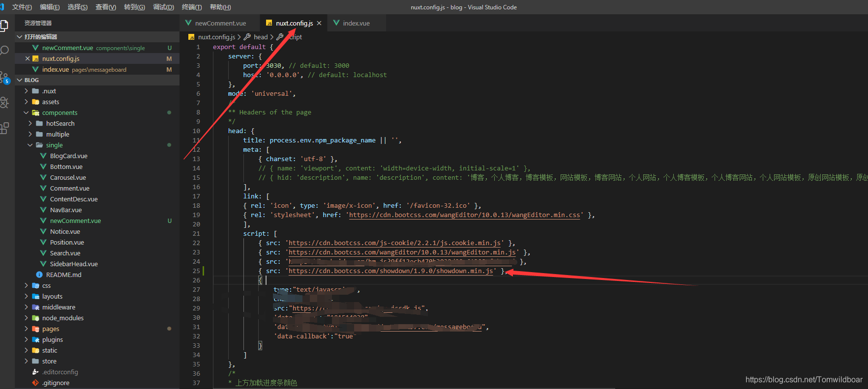Image resolution: width=868 pixels, height=389 pixels.
Task: Expand the store folder
Action: pyautogui.click(x=26, y=361)
